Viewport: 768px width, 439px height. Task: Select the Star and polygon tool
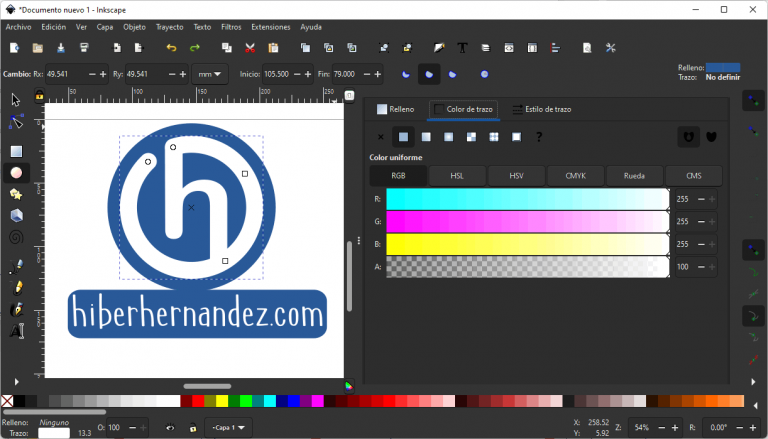[x=16, y=194]
